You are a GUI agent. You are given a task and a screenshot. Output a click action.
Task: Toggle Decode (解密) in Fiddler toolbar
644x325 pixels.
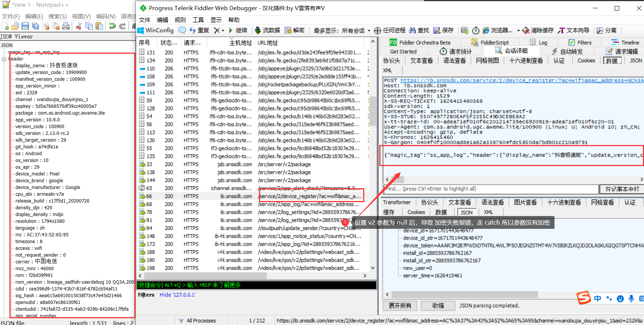click(294, 30)
